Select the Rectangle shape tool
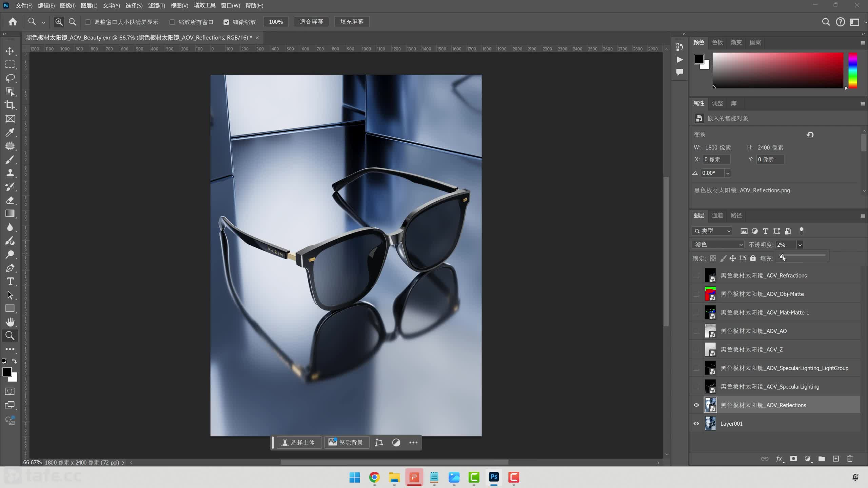868x488 pixels. tap(10, 308)
